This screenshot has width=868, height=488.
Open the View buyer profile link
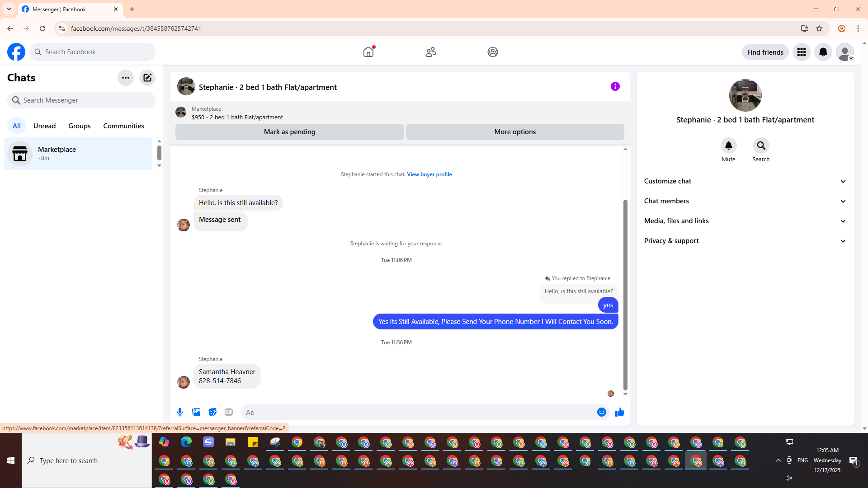click(429, 174)
